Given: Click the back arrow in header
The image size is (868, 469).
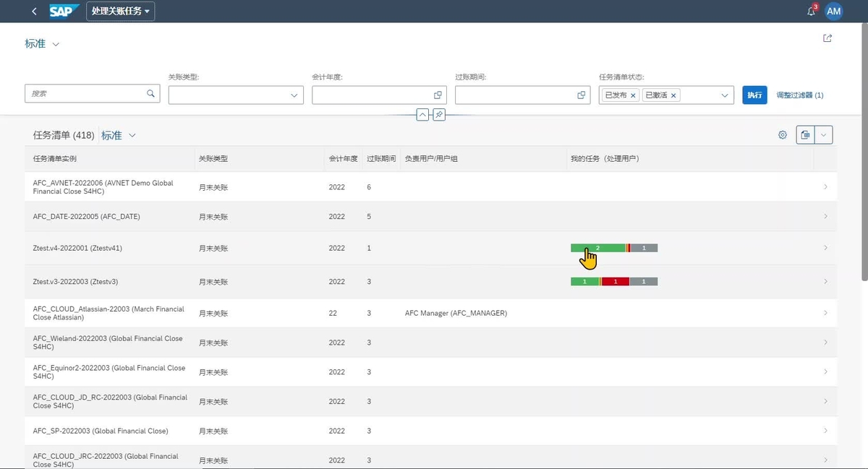Looking at the screenshot, I should (x=35, y=12).
